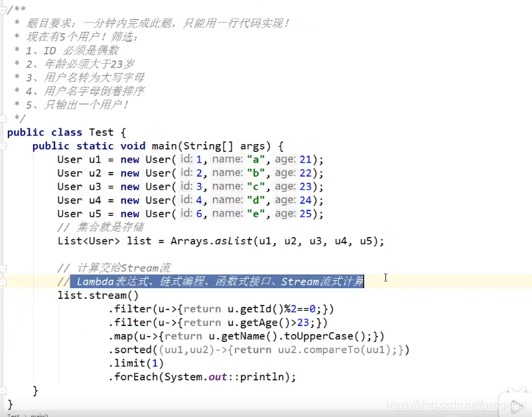The image size is (532, 417).
Task: Click 'compareTo' in sorted lambda
Action: click(332, 350)
